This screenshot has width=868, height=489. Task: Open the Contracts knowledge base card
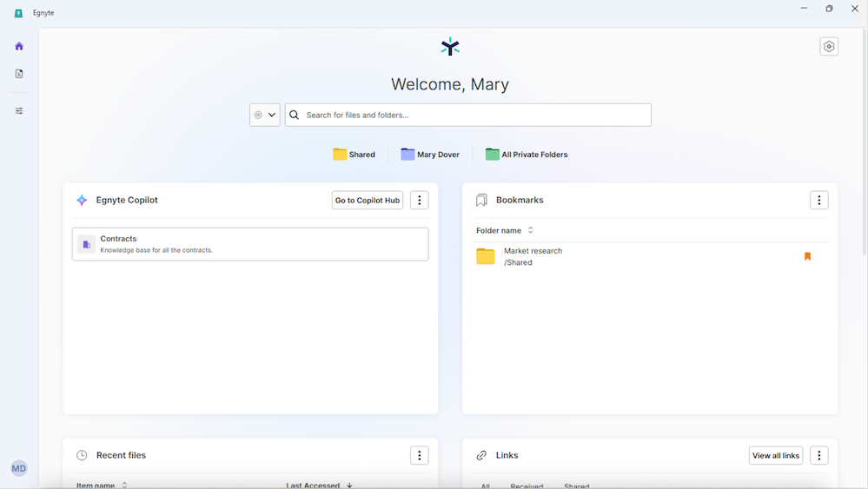(250, 244)
